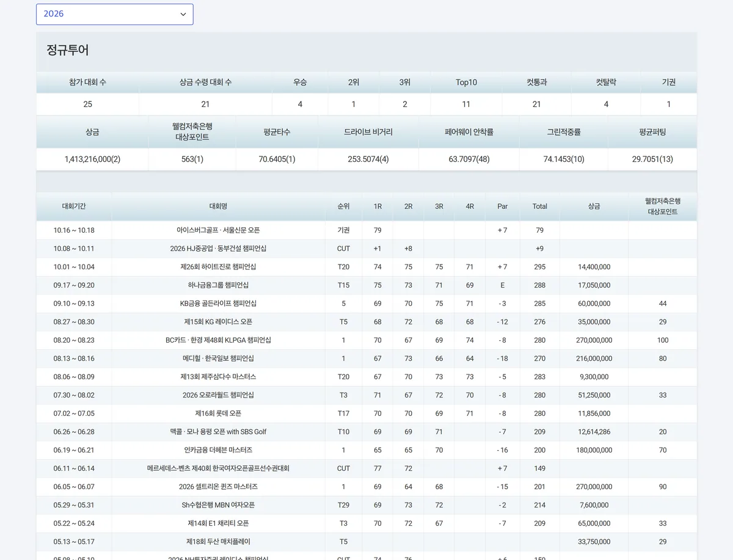Click the dropdown chevron arrow icon

pos(183,14)
